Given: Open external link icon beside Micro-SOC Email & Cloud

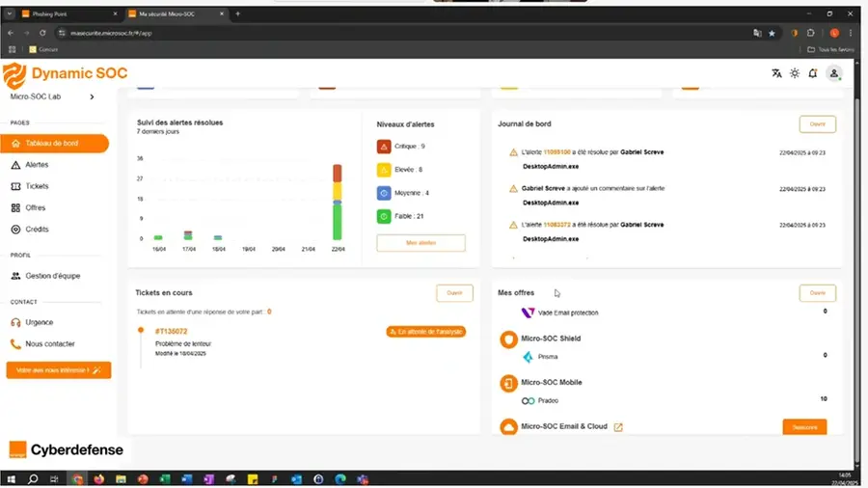Looking at the screenshot, I should tap(618, 426).
